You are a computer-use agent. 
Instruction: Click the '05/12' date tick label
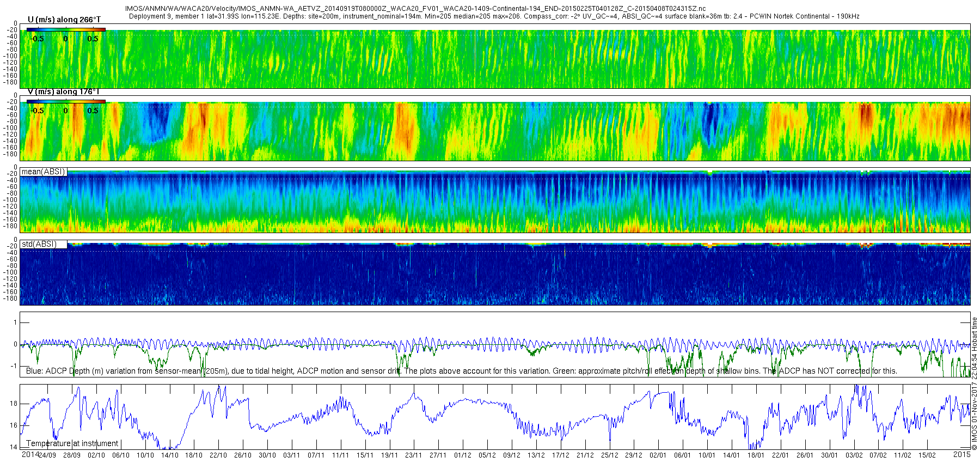[x=487, y=455]
